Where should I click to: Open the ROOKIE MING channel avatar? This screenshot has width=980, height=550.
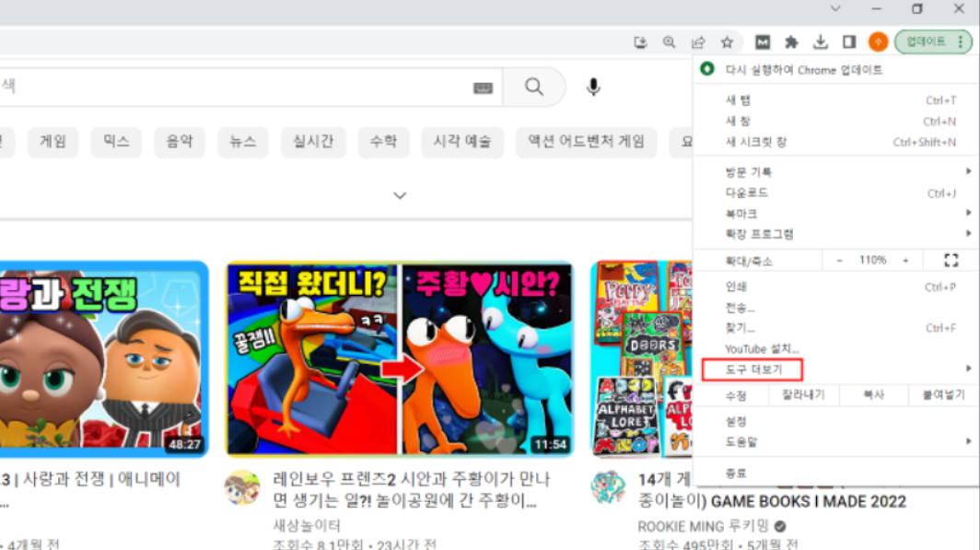point(608,487)
